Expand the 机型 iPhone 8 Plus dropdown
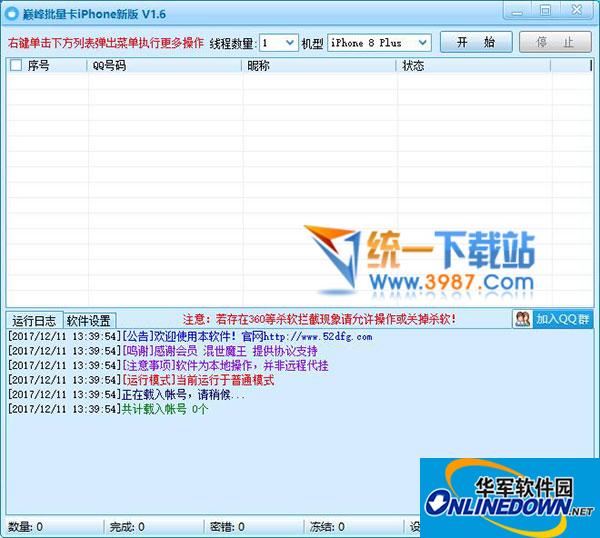Viewport: 600px width, 538px height. coord(421,43)
